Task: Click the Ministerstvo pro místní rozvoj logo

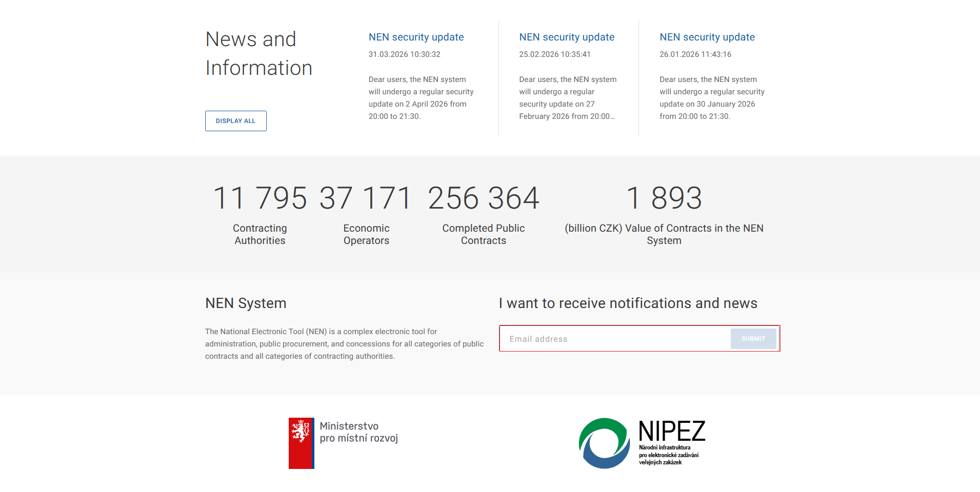Action: click(x=344, y=443)
